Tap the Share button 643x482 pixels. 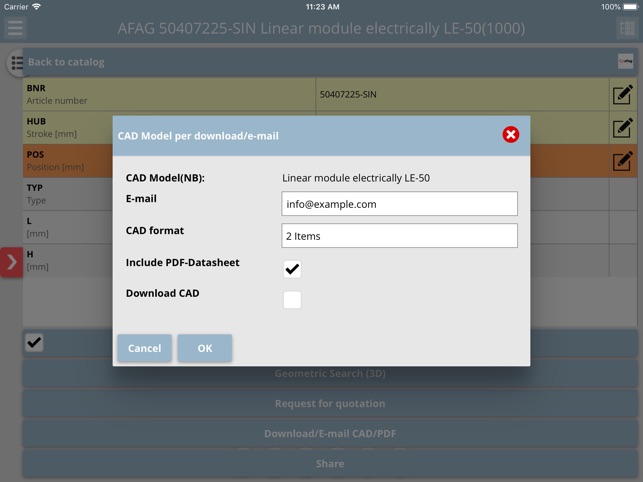pos(330,464)
